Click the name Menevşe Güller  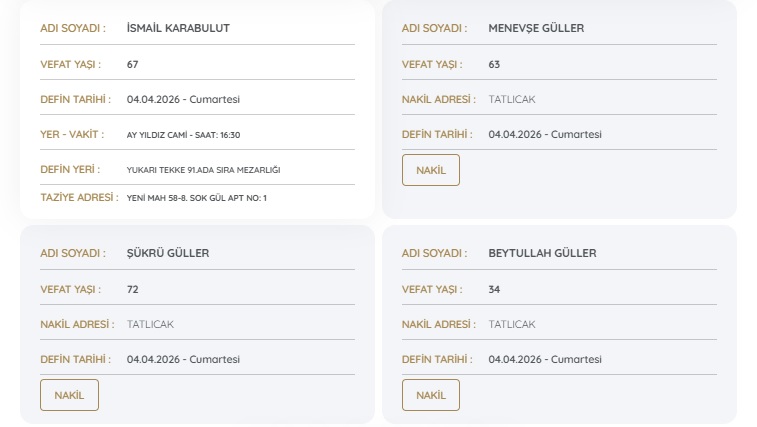click(536, 28)
